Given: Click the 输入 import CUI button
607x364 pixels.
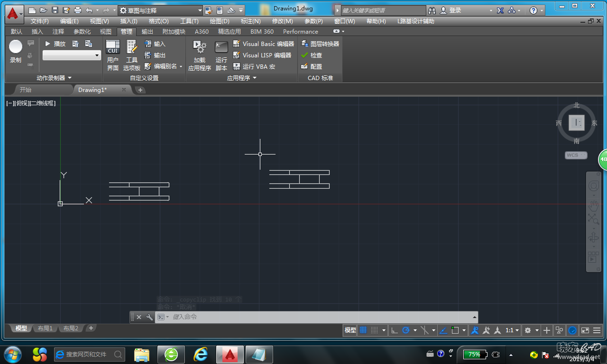Looking at the screenshot, I should tap(155, 44).
